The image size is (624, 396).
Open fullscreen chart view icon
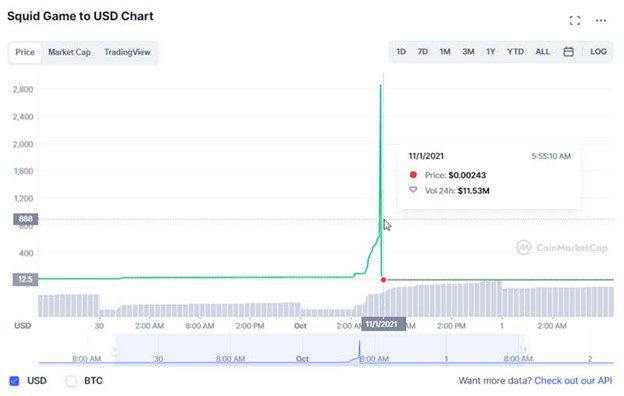pyautogui.click(x=574, y=20)
